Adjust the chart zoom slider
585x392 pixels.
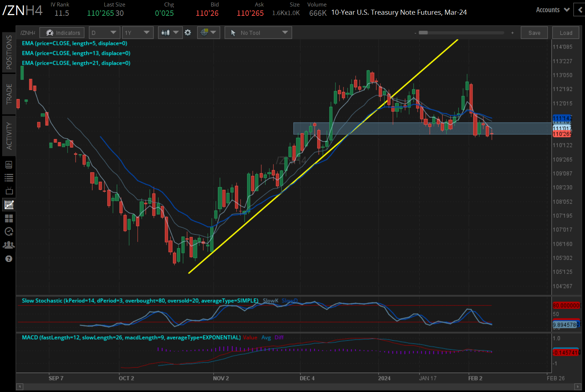pos(424,32)
